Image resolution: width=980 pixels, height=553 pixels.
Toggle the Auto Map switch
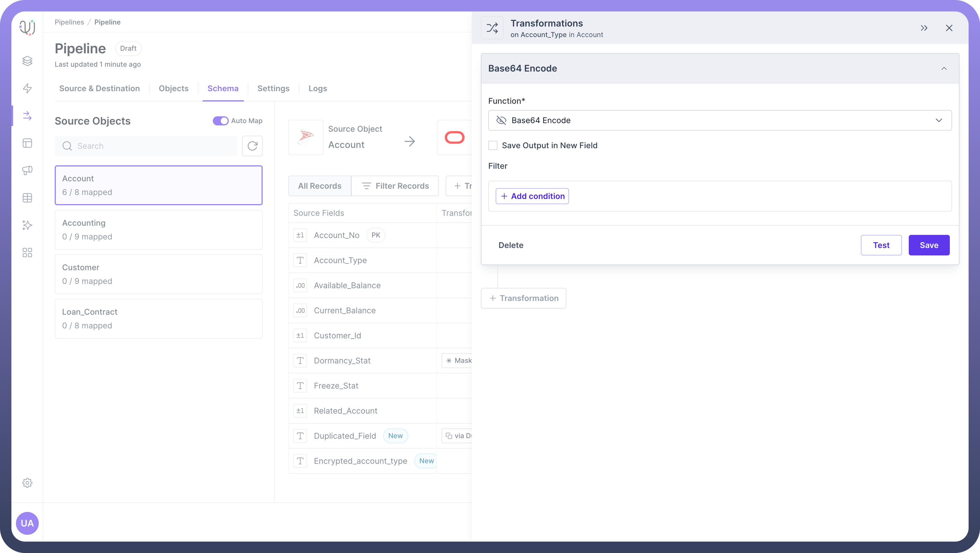(220, 121)
